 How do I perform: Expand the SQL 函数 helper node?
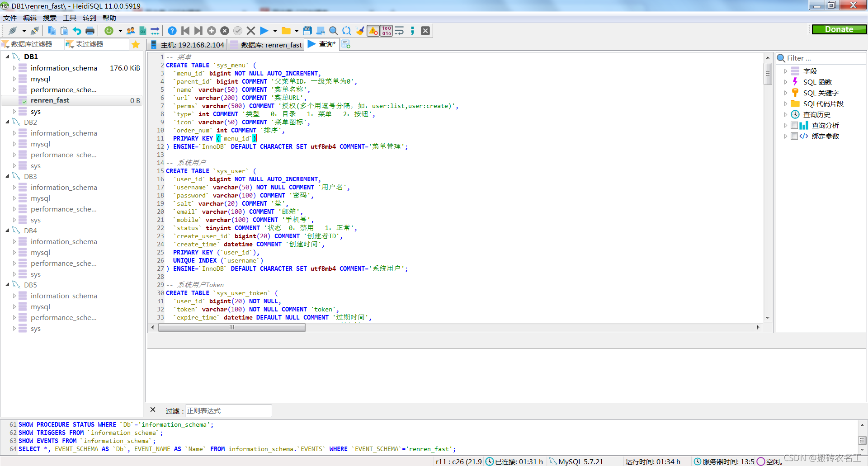(785, 82)
